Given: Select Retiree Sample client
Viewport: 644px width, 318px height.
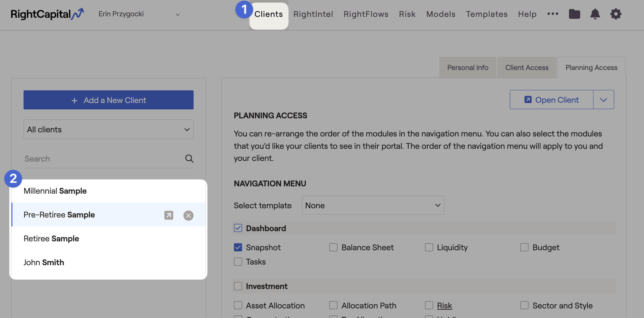Looking at the screenshot, I should click(109, 238).
